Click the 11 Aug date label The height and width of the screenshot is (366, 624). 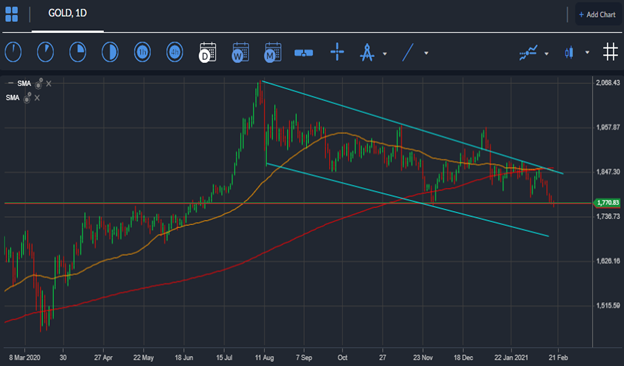264,358
